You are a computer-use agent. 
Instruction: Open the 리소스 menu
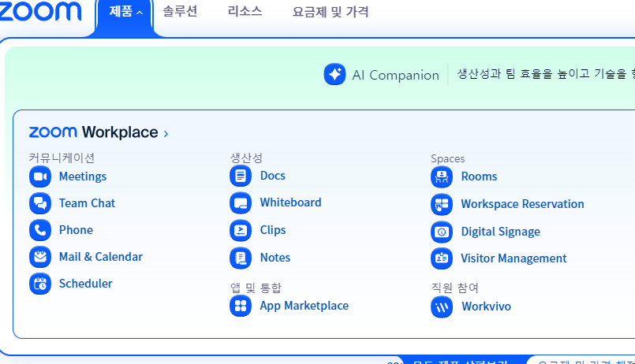245,11
